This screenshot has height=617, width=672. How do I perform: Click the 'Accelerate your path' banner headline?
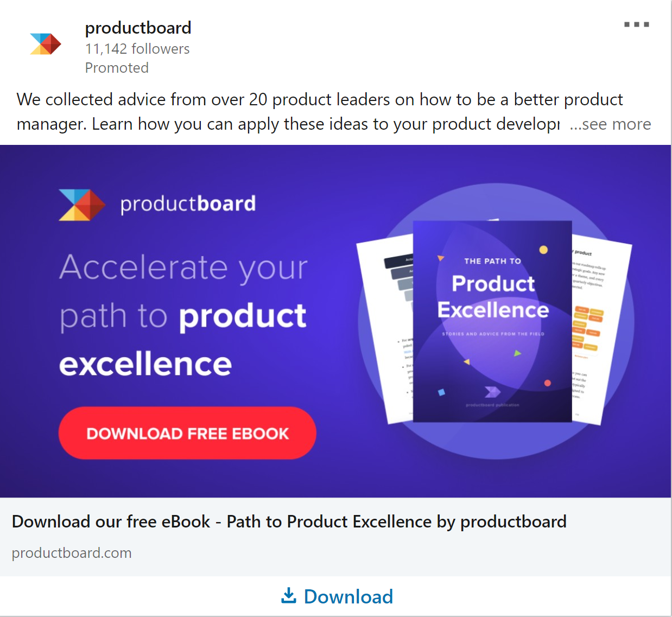click(x=183, y=315)
